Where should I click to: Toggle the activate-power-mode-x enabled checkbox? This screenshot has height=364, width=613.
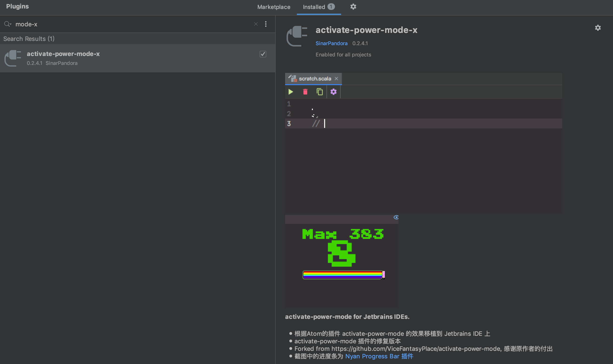[263, 54]
